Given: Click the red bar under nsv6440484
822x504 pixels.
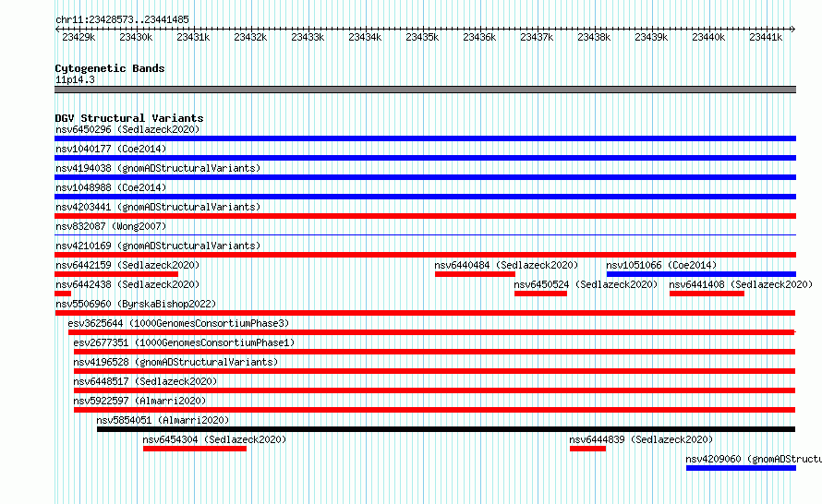Looking at the screenshot, I should pos(475,274).
